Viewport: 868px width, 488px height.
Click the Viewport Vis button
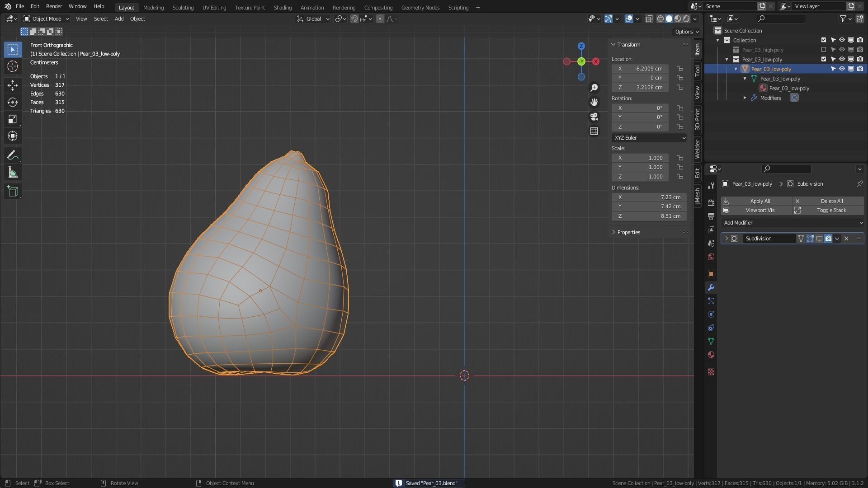[756, 211]
